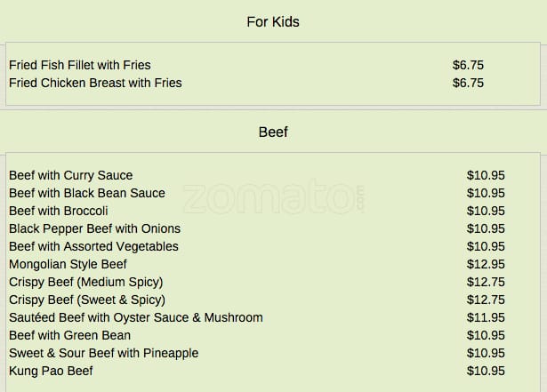Select Crispy Beef (Medium Spicy)
The image size is (547, 392).
85,282
